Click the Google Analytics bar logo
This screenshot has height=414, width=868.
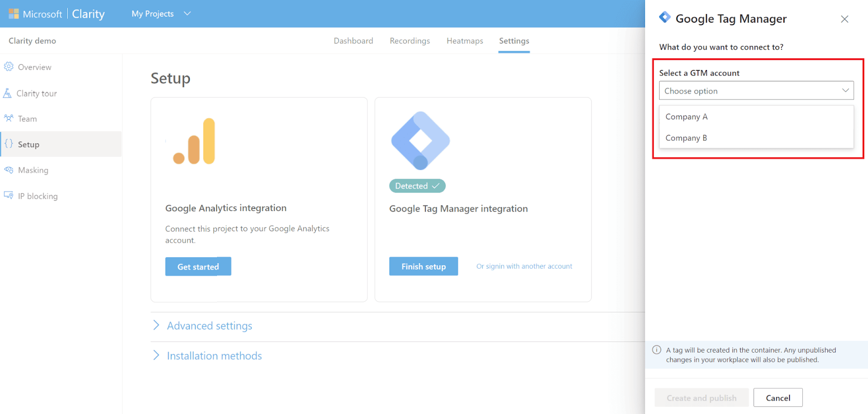click(x=194, y=141)
